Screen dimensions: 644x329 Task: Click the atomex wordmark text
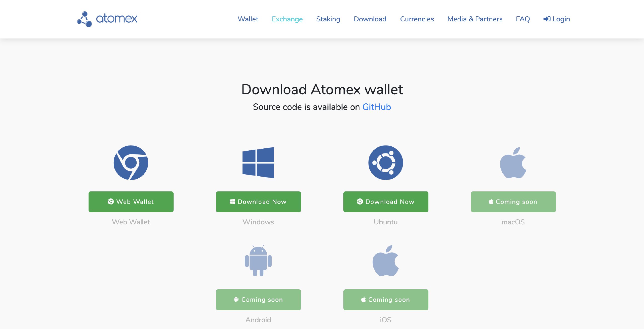tap(117, 19)
